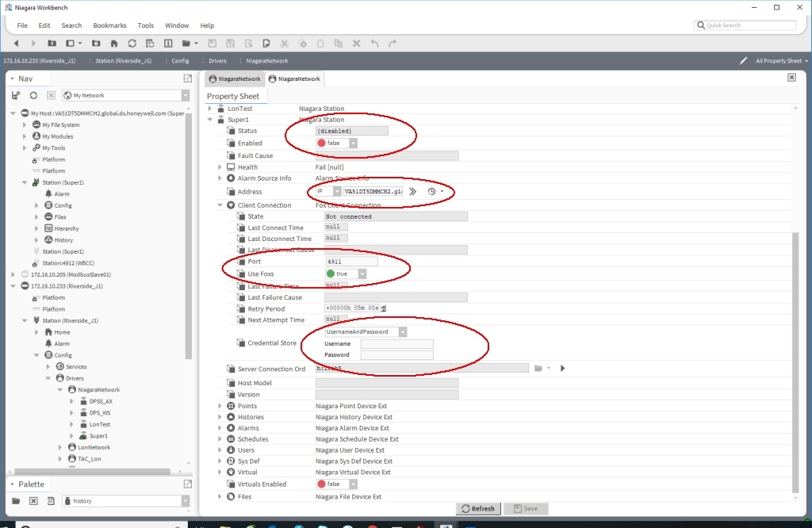Click the undo arrow in the toolbar
812x528 pixels.
[374, 44]
